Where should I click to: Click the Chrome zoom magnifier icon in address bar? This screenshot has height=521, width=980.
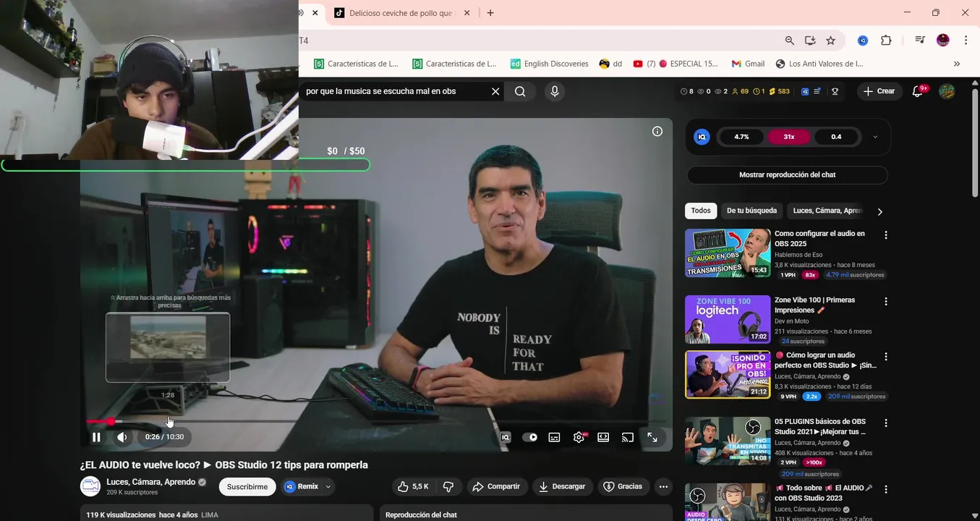[790, 41]
